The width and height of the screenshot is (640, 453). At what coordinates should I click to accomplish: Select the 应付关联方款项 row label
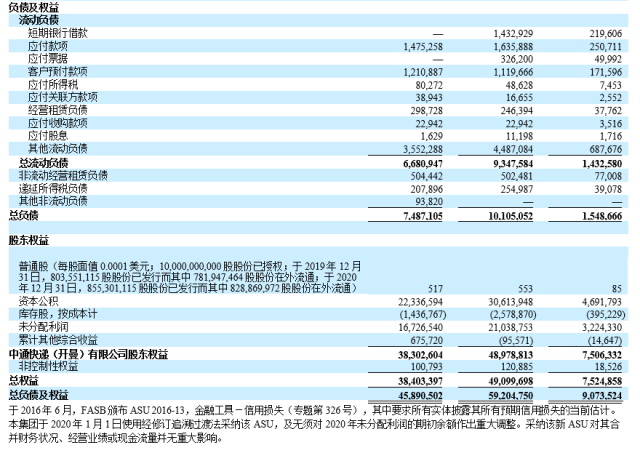(x=62, y=97)
